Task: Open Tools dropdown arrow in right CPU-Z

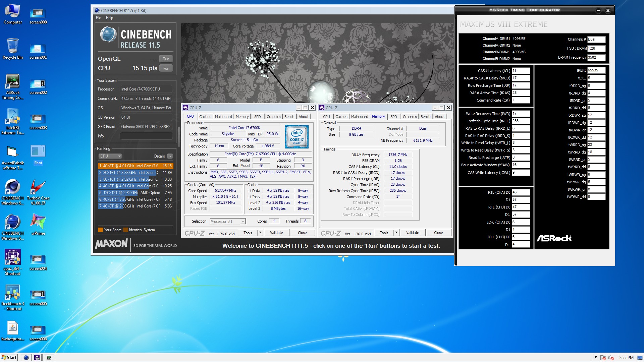Action: click(x=396, y=233)
